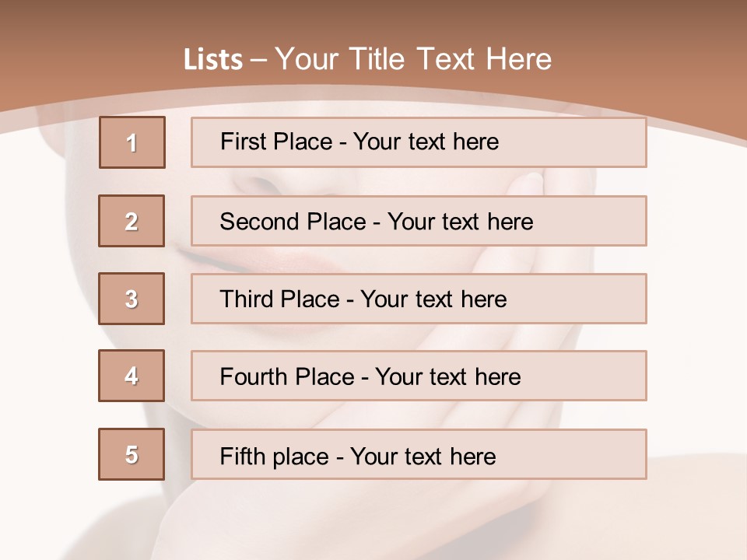Click the words 'Third Place' in the list

coord(279,299)
